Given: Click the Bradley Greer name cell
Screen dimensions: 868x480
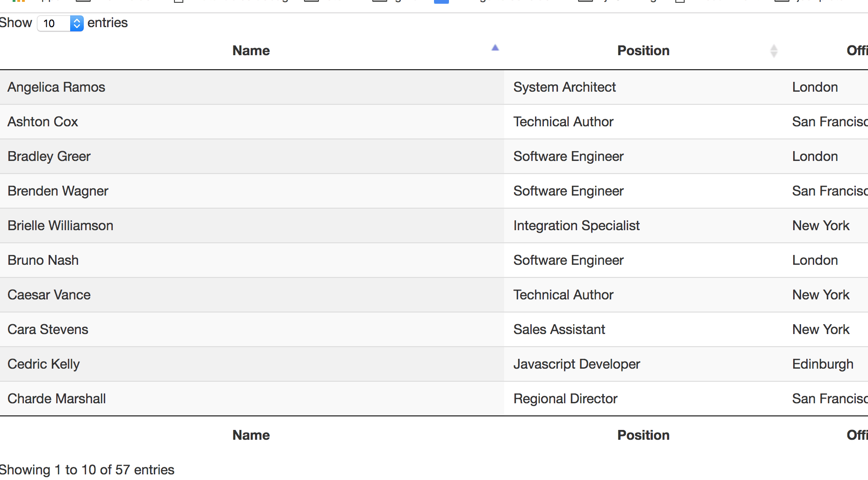Looking at the screenshot, I should (x=49, y=156).
